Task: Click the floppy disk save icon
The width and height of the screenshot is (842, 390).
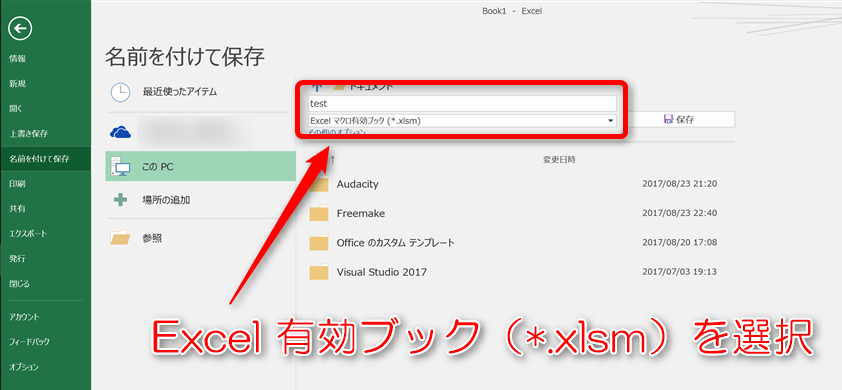Action: (669, 120)
